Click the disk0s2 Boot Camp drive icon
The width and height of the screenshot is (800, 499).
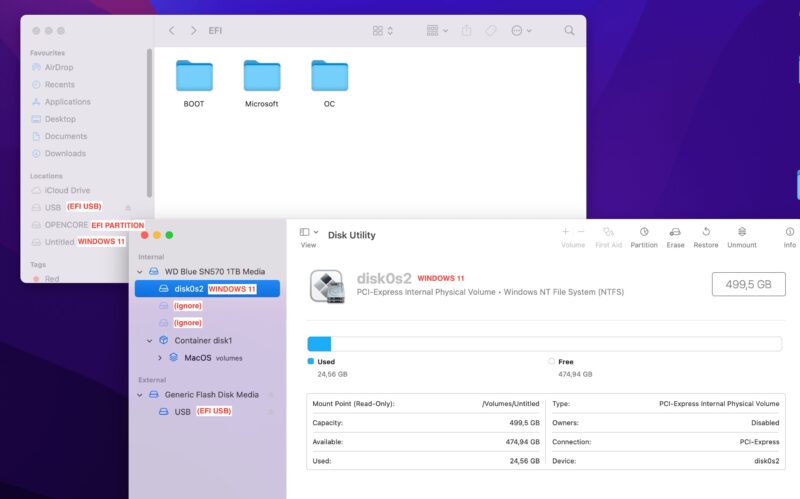point(327,286)
